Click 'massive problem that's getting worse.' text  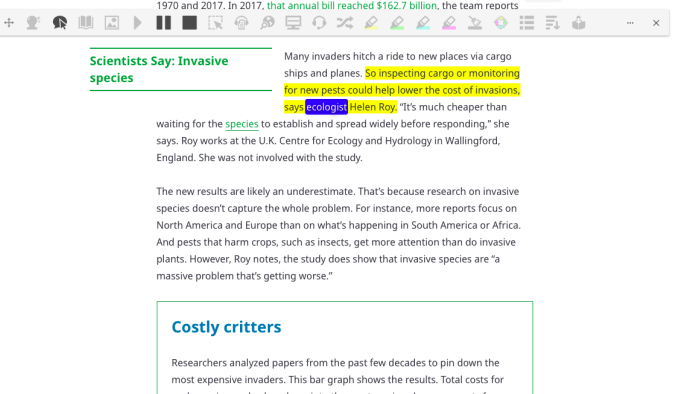pos(244,276)
